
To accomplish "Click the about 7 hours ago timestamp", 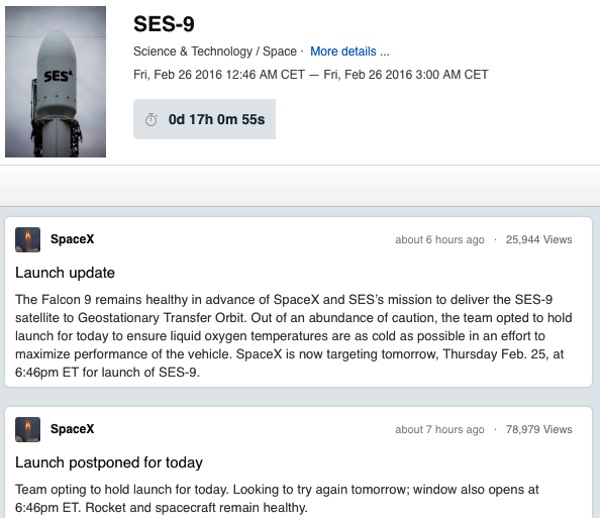I will tap(440, 429).
